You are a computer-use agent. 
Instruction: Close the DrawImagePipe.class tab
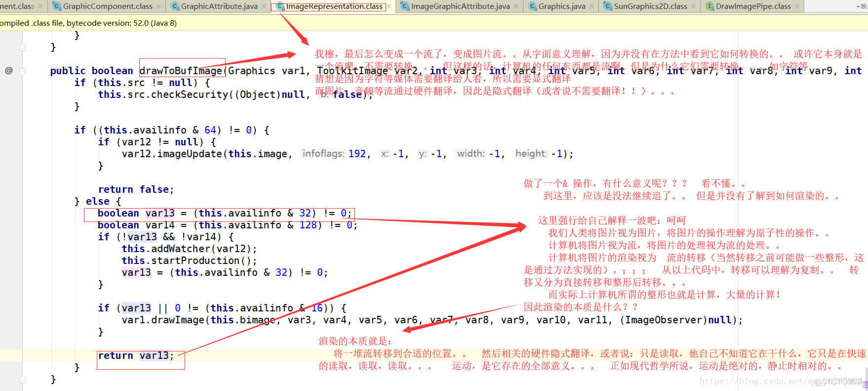point(797,6)
